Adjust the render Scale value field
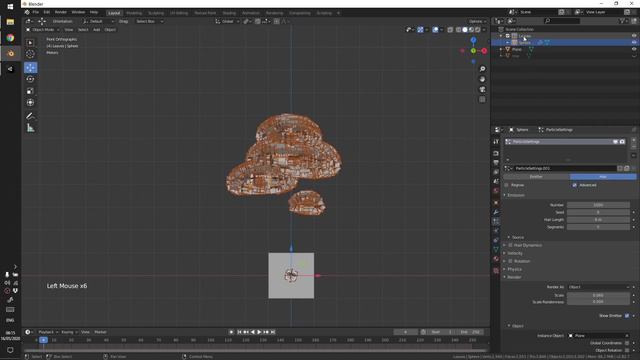The height and width of the screenshot is (360, 640). pos(598,295)
